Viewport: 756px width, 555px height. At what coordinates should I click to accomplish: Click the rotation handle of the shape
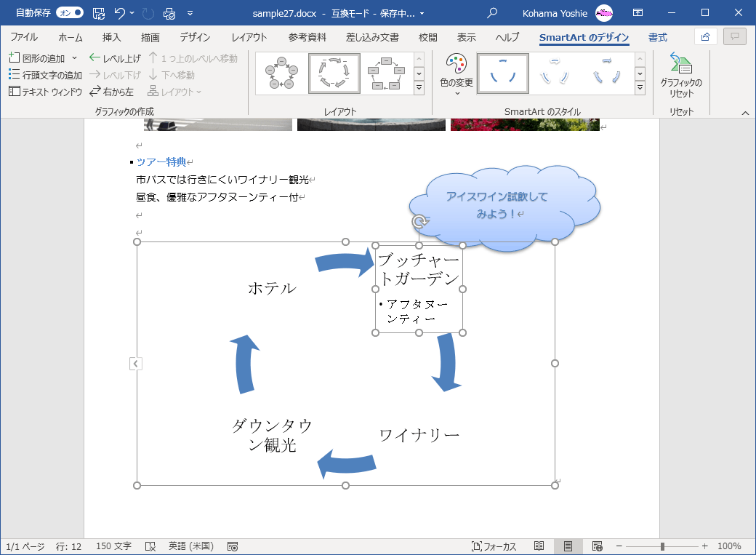[x=419, y=222]
